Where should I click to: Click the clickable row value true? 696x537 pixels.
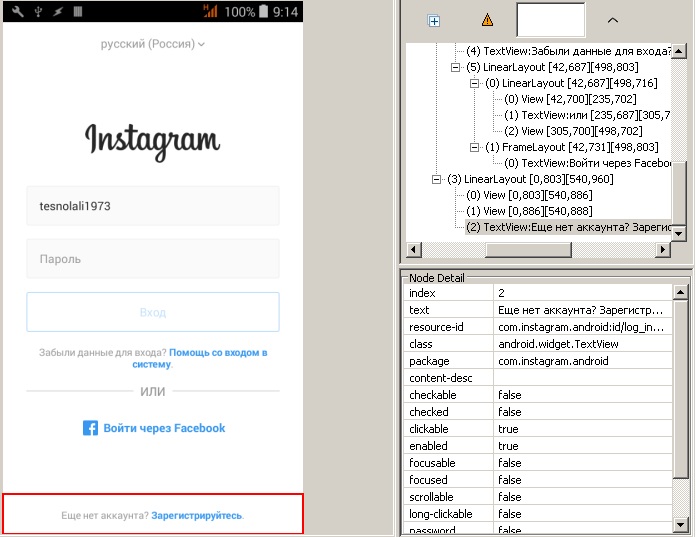pyautogui.click(x=508, y=429)
